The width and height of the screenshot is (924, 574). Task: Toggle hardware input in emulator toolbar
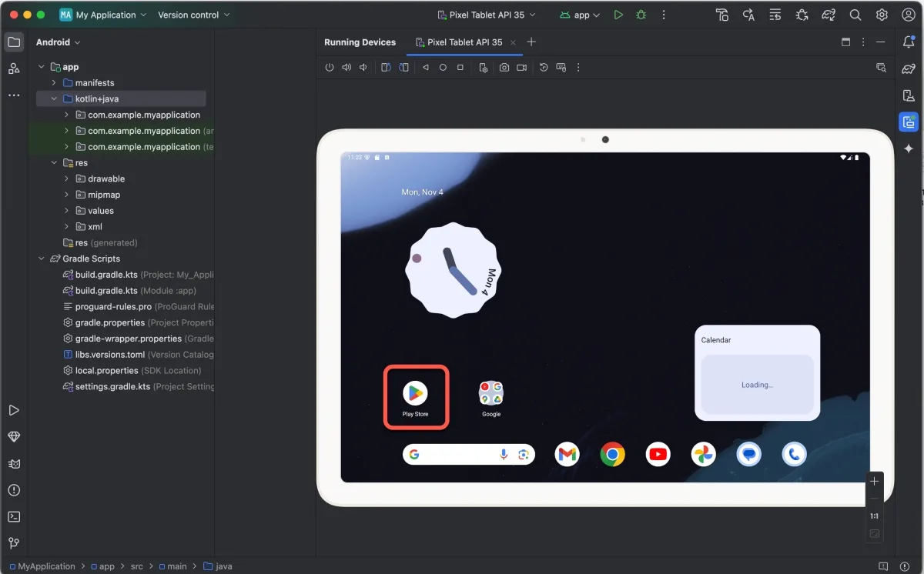click(561, 68)
